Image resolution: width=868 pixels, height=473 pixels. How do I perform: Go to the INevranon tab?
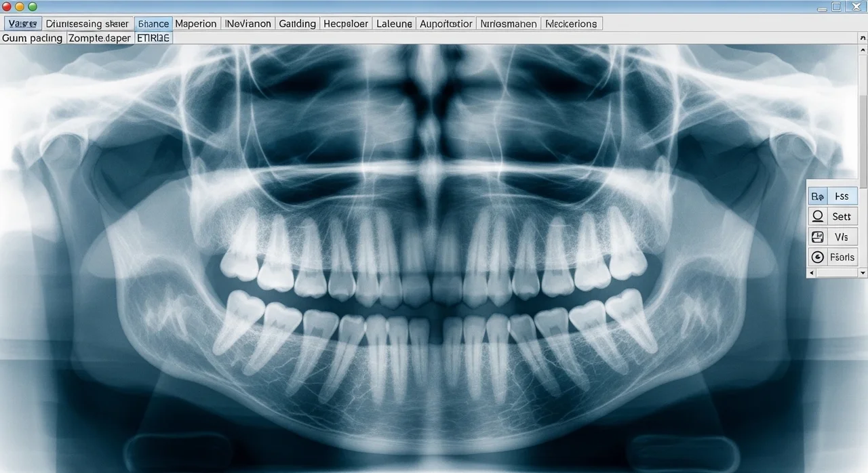248,24
